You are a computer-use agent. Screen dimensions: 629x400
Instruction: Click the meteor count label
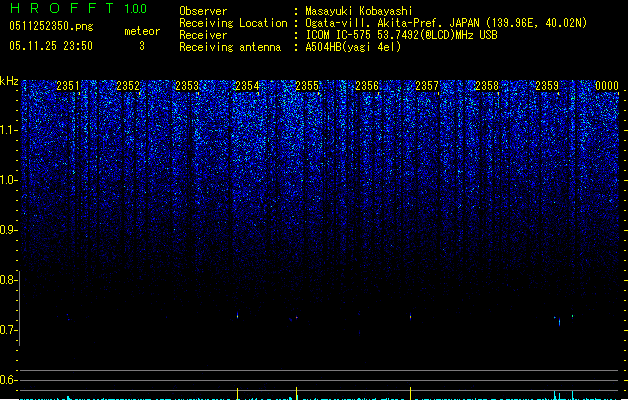[142, 31]
